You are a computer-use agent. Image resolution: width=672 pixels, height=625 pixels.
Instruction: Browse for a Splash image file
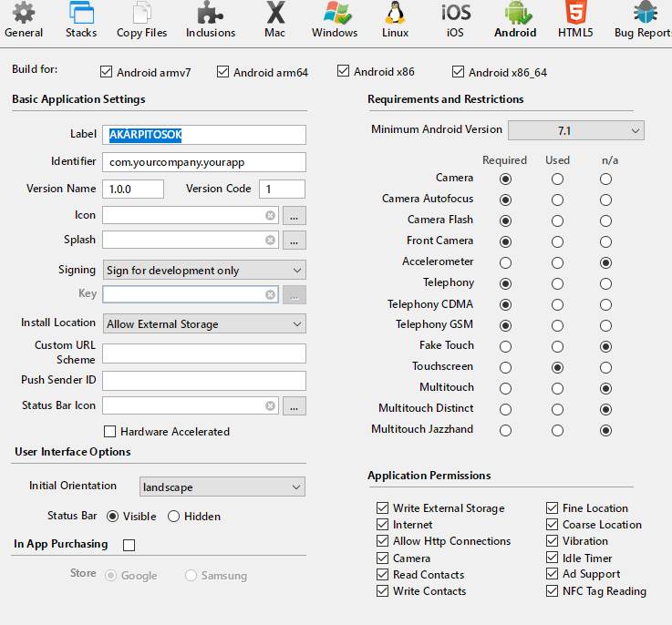295,241
